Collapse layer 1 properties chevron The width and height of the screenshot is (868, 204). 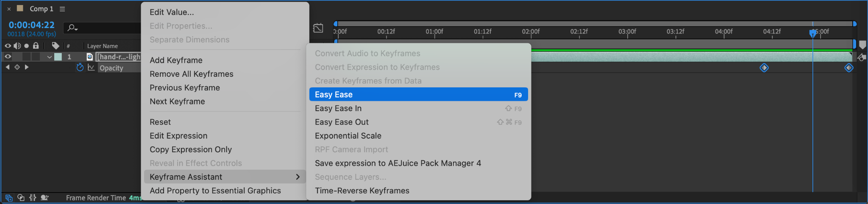click(x=50, y=57)
